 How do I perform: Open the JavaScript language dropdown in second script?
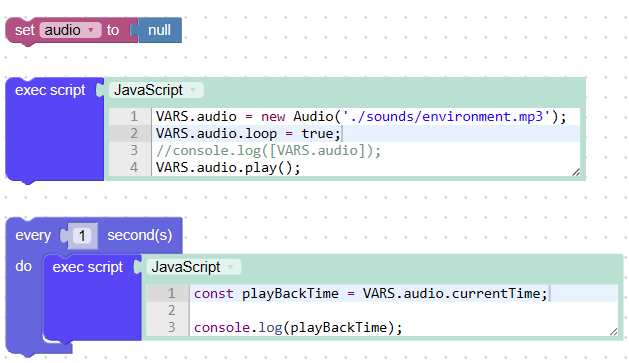click(194, 267)
